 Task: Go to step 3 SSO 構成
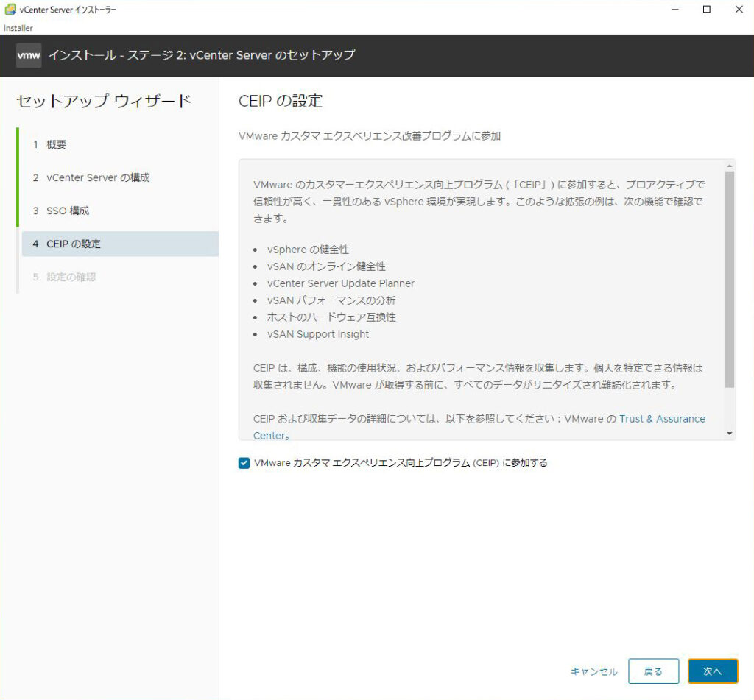[67, 211]
